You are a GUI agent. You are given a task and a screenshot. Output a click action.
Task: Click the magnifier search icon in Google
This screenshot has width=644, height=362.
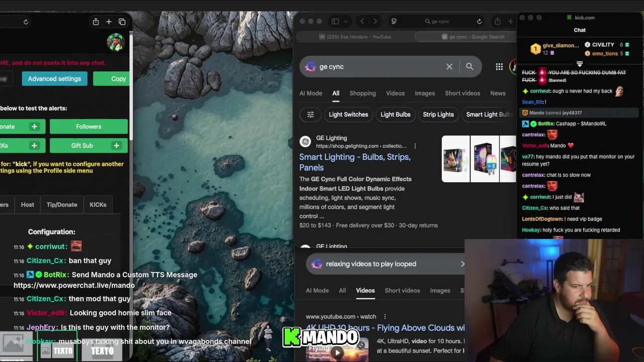pyautogui.click(x=469, y=66)
